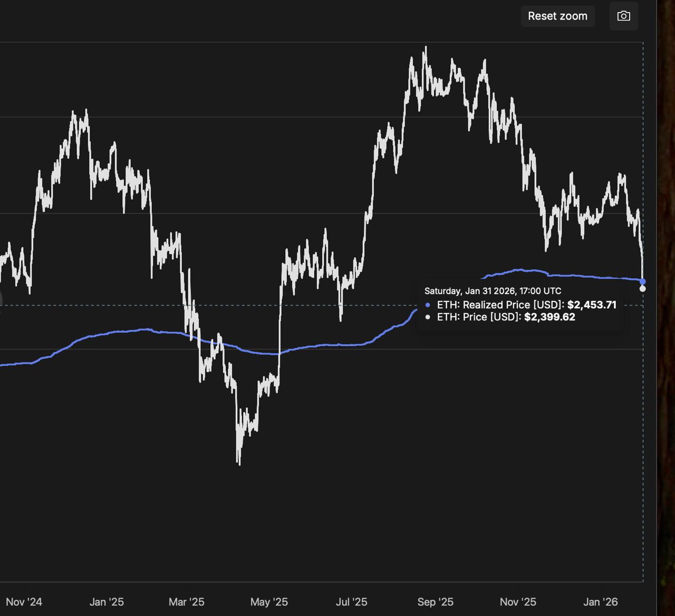Click the $2,453.71 realized price value

click(x=592, y=305)
